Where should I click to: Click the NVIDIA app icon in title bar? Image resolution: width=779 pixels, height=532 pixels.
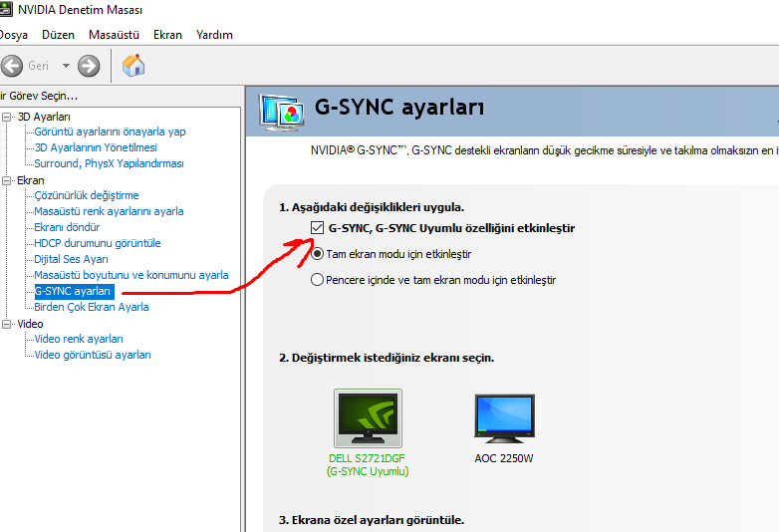coord(5,9)
